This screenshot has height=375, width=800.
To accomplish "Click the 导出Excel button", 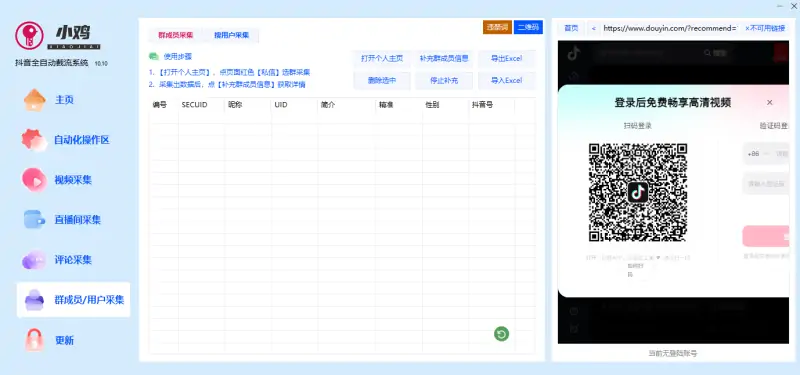I will pos(506,59).
